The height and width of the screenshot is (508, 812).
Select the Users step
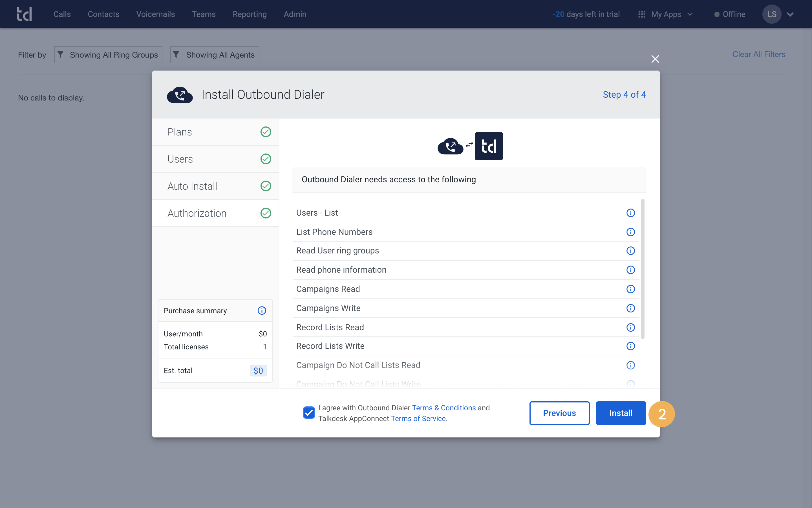click(215, 159)
